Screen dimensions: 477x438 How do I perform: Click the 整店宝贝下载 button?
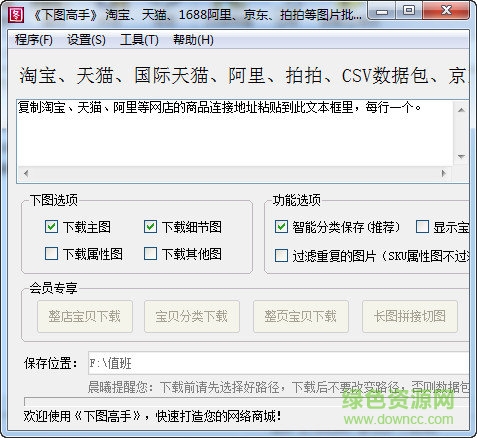click(85, 316)
